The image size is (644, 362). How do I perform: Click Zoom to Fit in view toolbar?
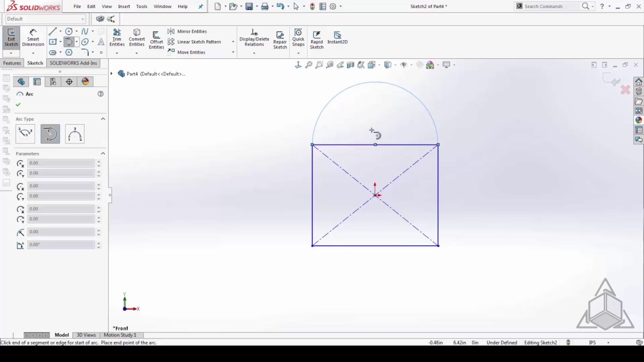coord(308,65)
